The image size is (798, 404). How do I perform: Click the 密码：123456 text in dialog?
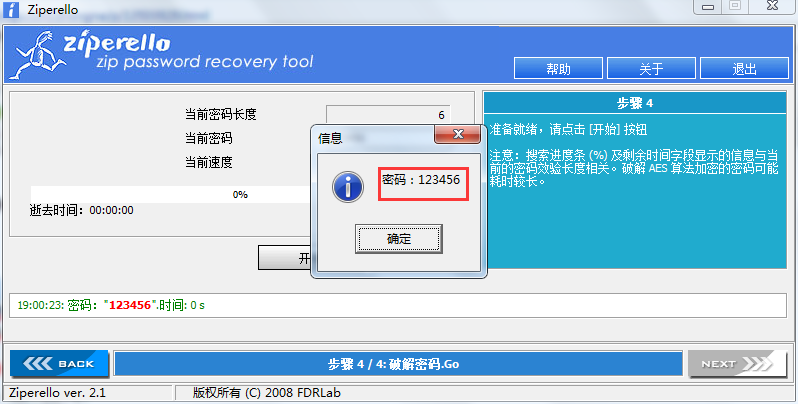point(421,180)
